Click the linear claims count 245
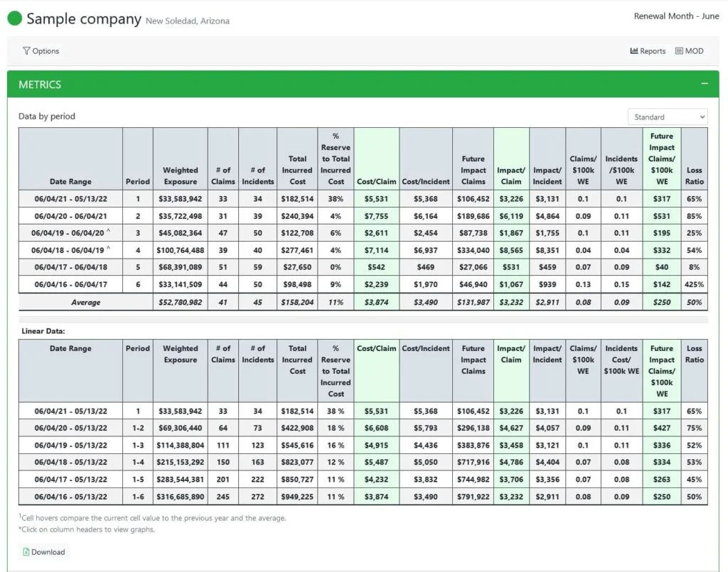 (223, 497)
